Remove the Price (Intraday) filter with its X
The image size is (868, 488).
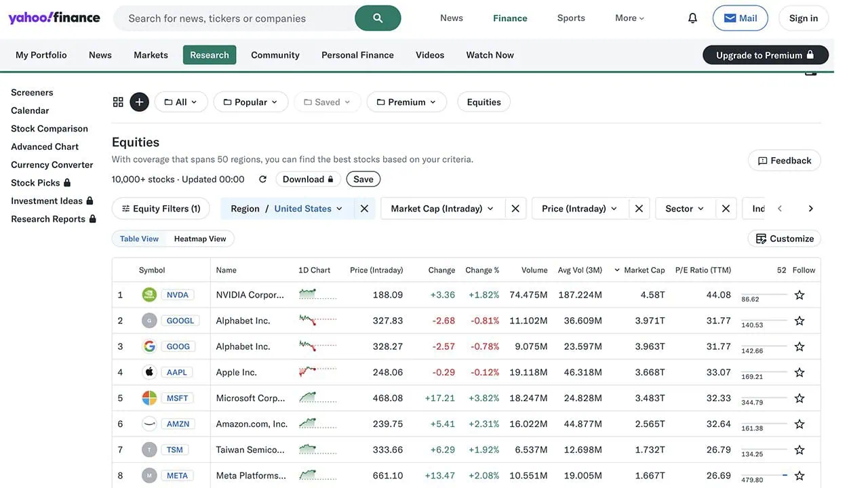(x=638, y=208)
